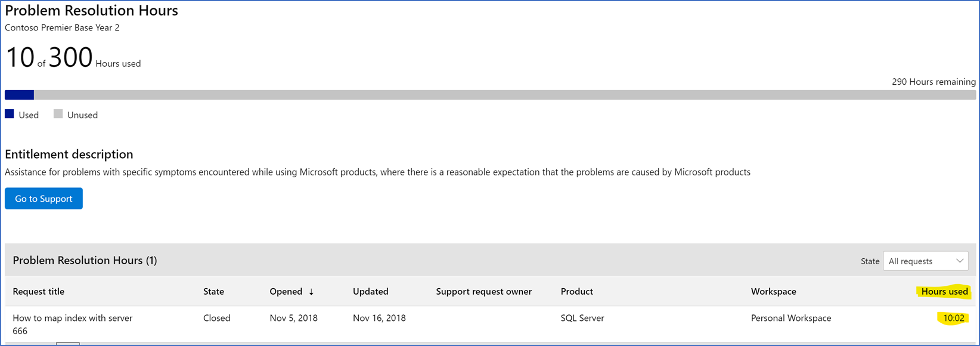Toggle sort arrow next to Opened
Screen dimensions: 980x346
[x=311, y=292]
